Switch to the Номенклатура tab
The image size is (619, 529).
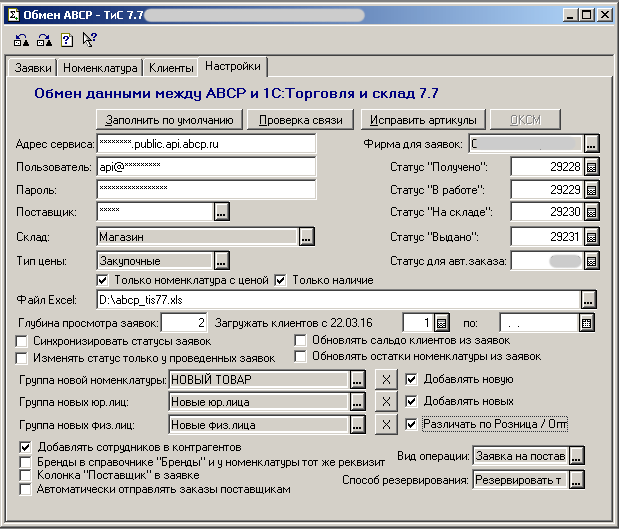(100, 68)
